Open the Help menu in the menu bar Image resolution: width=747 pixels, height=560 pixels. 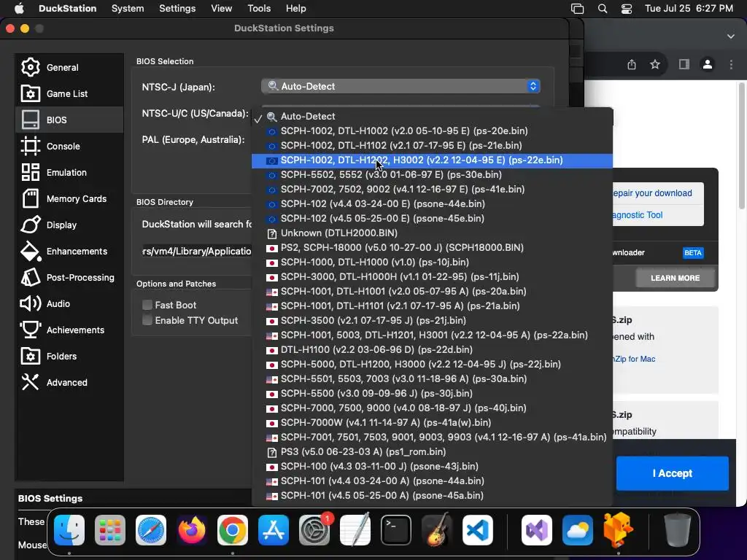[x=296, y=9]
